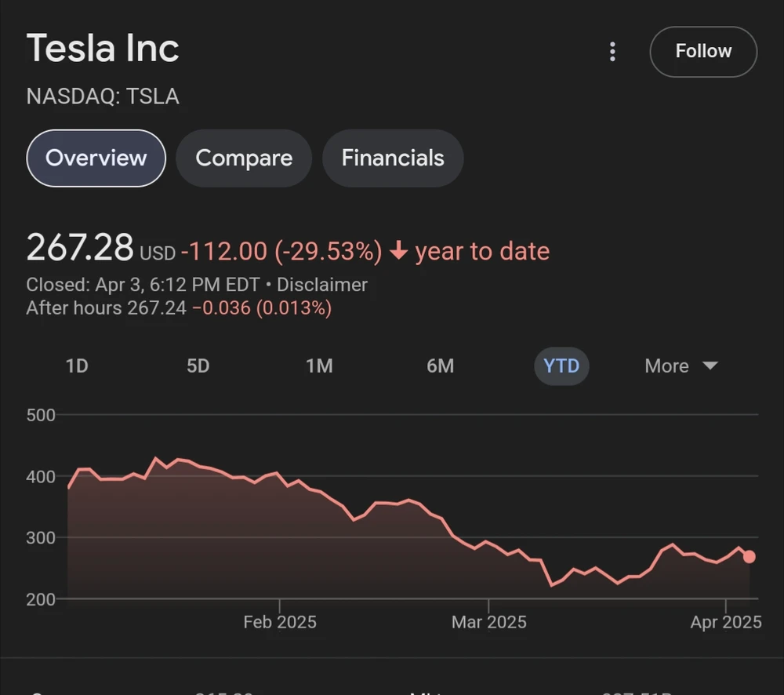Switch chart to 5D range
Image resolution: width=784 pixels, height=695 pixels.
198,366
